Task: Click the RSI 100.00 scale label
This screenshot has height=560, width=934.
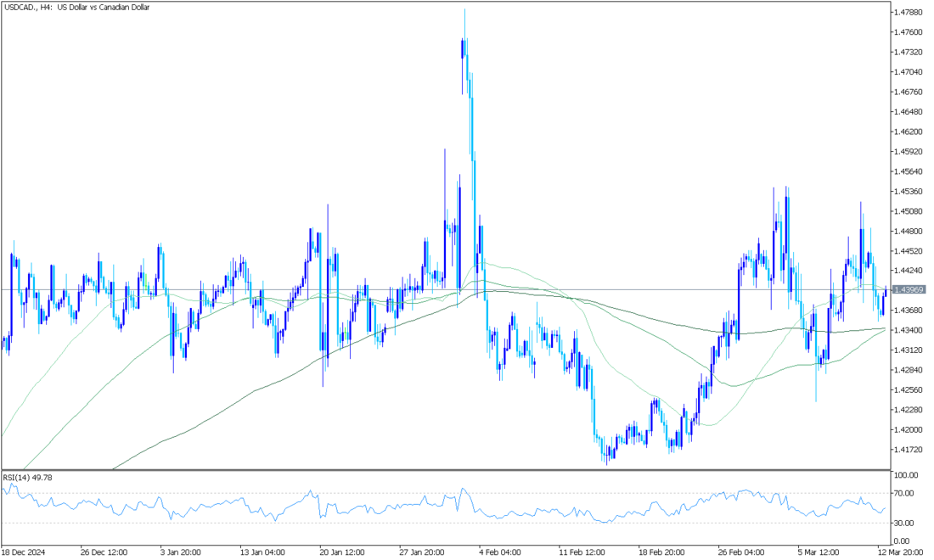Action: pos(905,475)
